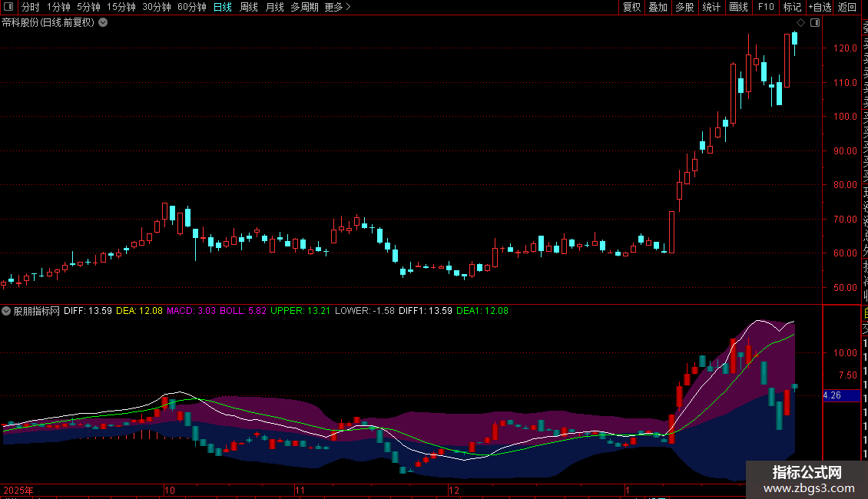Click the blue 4.26 value box

point(841,395)
